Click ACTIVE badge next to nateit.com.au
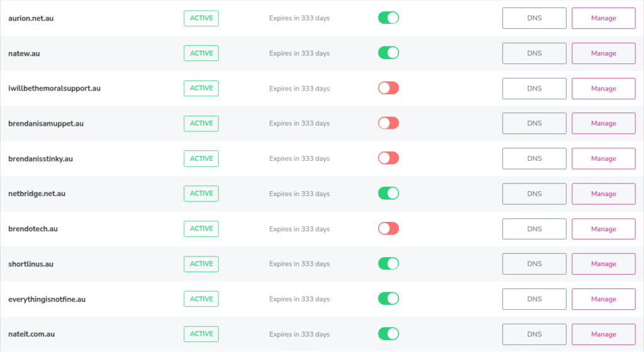This screenshot has width=644, height=352. (x=201, y=334)
